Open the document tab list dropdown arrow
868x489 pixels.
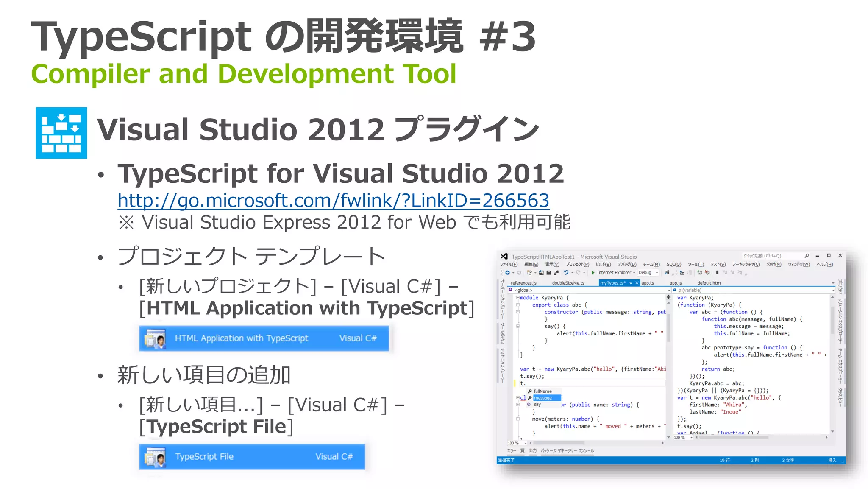tap(833, 283)
